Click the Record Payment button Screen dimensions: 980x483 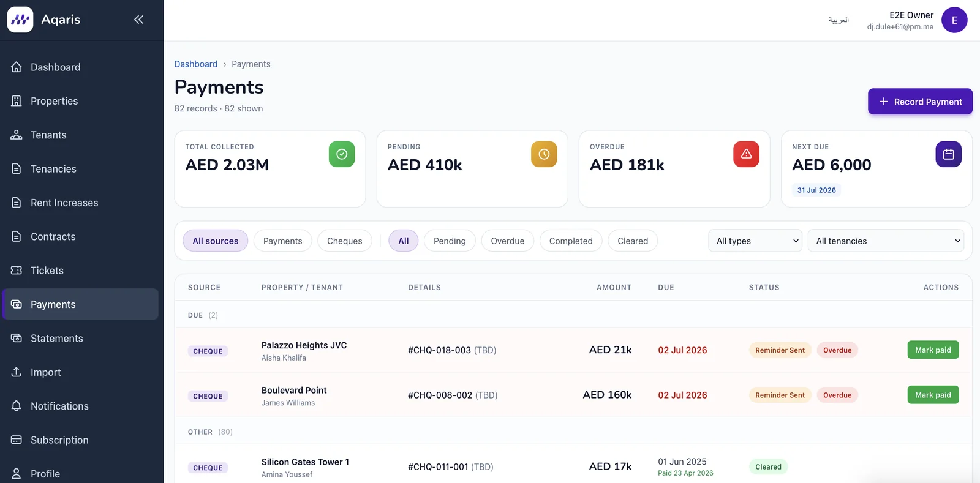[920, 102]
